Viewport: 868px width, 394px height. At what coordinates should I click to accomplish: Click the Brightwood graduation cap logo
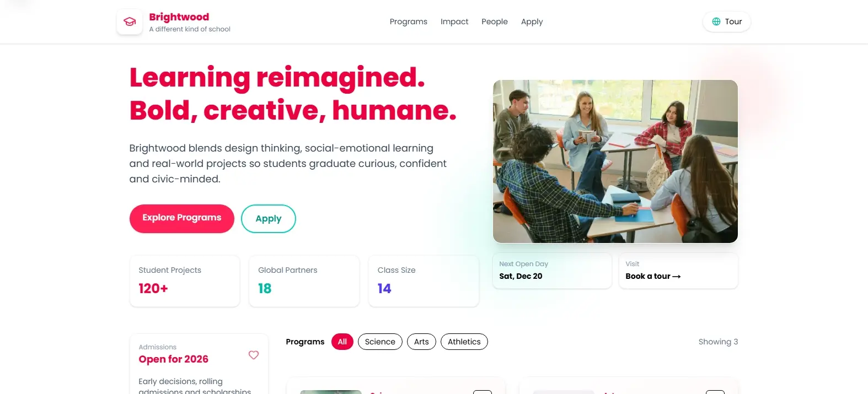(130, 22)
